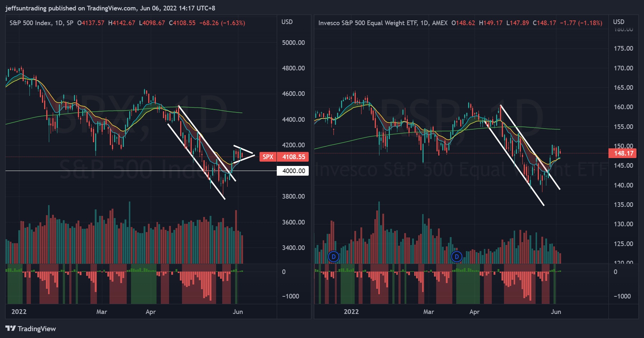The height and width of the screenshot is (338, 644).
Task: Click the 125.00 price axis label
Action: click(x=624, y=244)
